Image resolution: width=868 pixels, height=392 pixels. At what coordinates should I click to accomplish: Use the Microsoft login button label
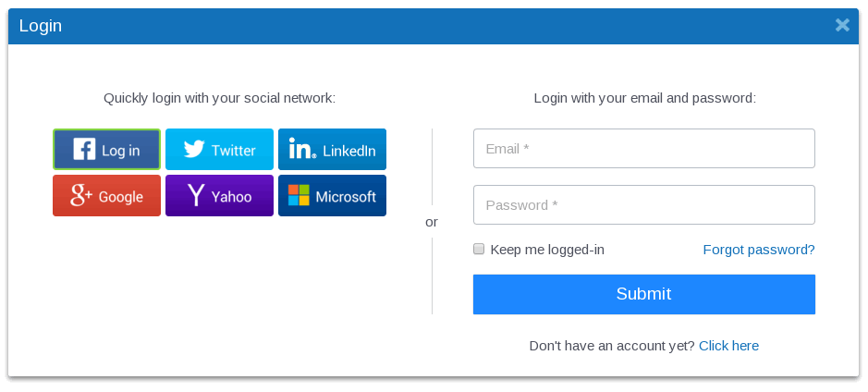(346, 196)
